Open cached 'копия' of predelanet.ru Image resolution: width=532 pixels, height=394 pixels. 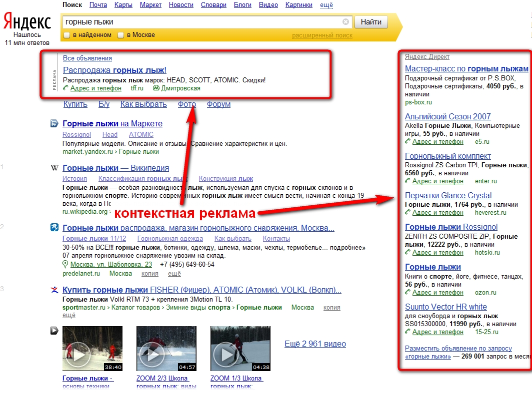[x=150, y=273]
